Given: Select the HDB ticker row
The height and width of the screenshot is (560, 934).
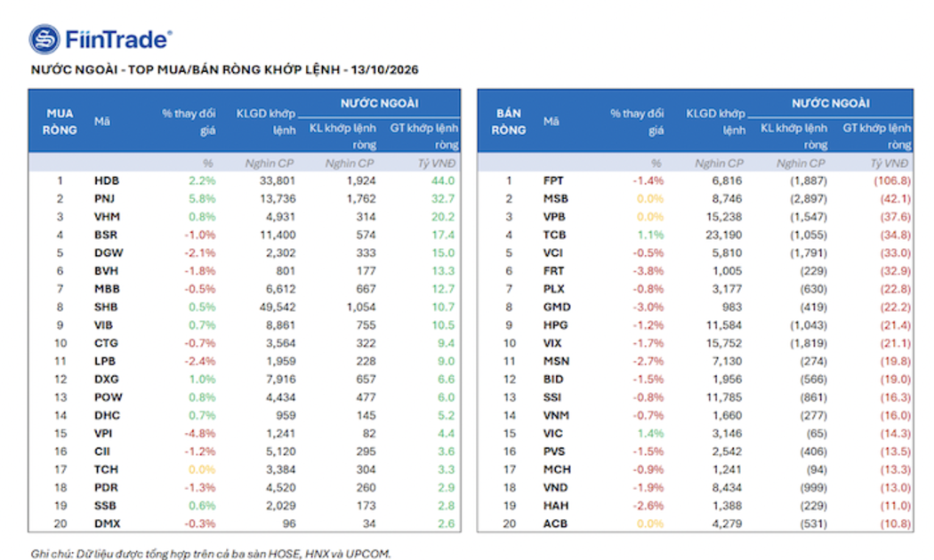Looking at the screenshot, I should click(245, 181).
